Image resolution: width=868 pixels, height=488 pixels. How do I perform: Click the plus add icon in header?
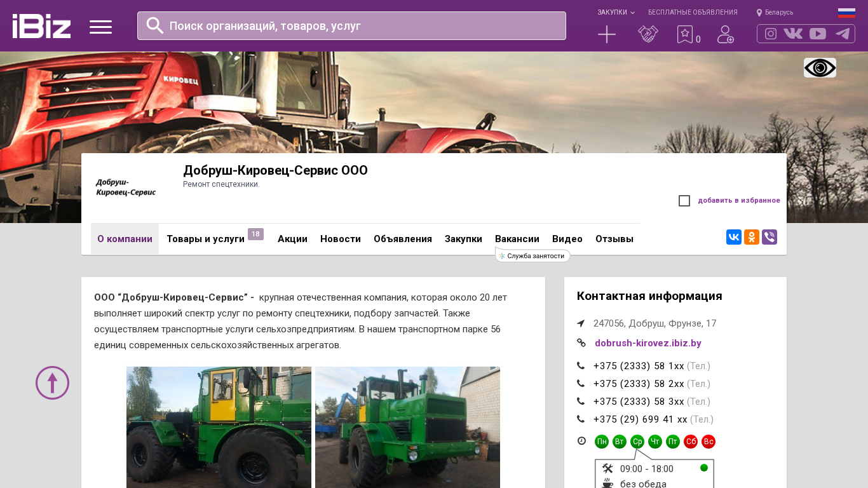pyautogui.click(x=607, y=34)
